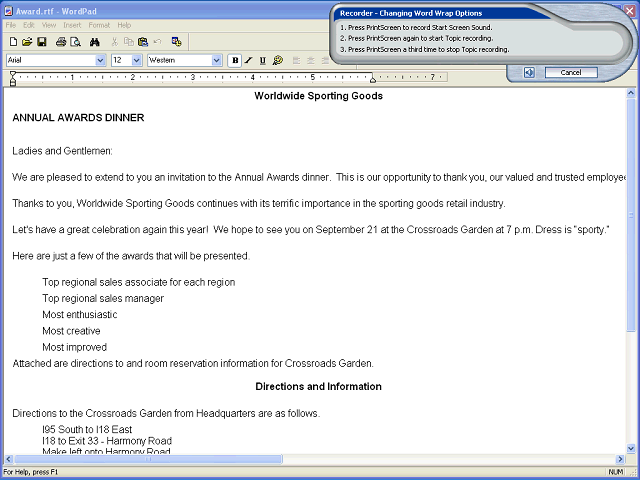Center align text in format bar
This screenshot has width=640, height=480.
click(x=311, y=60)
